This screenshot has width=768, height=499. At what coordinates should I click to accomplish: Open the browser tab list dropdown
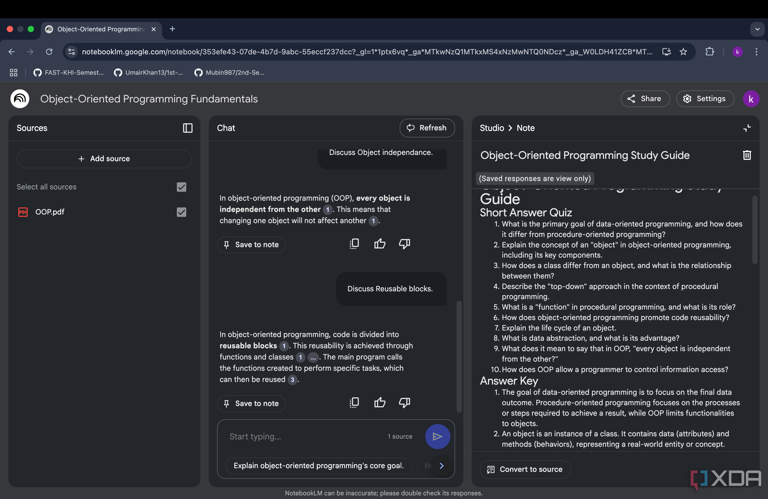point(756,29)
